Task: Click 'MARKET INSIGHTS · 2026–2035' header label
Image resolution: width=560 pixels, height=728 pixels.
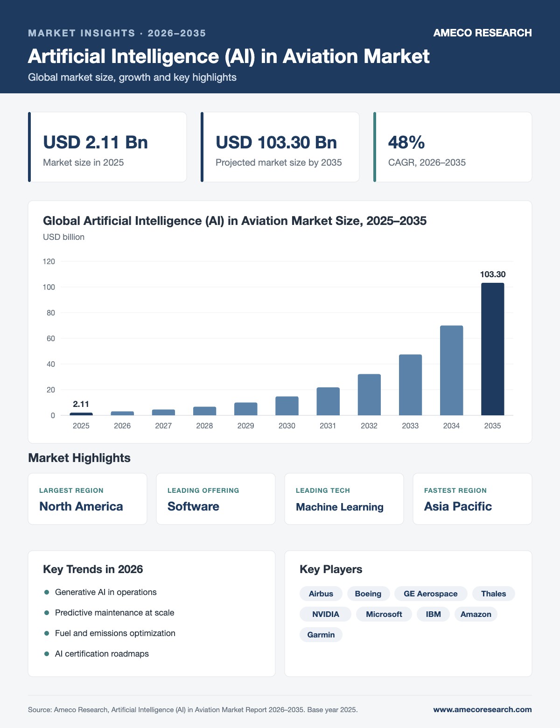Action: click(x=117, y=33)
